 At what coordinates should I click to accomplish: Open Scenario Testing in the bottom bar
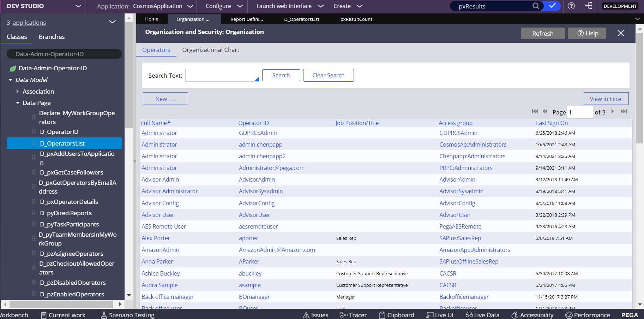click(128, 315)
